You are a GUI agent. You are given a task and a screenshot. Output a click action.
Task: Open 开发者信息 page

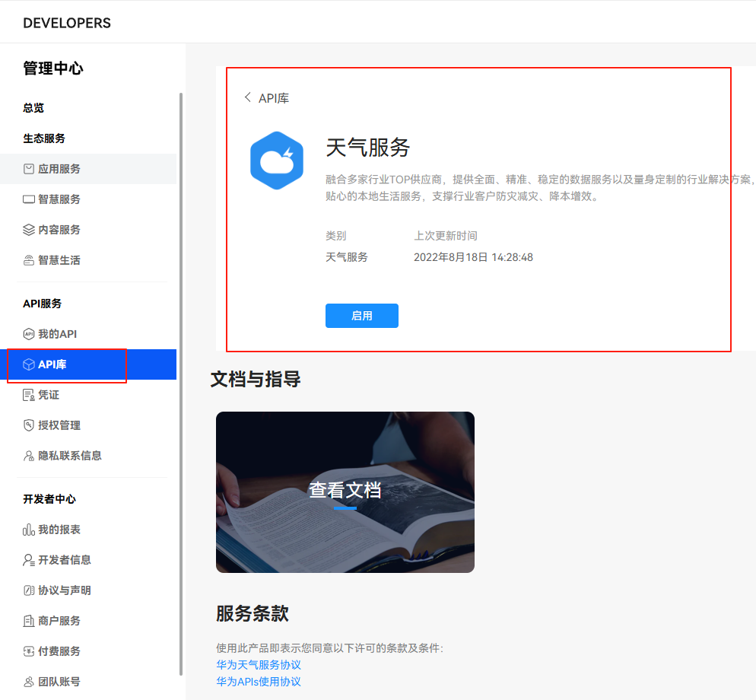pos(88,560)
